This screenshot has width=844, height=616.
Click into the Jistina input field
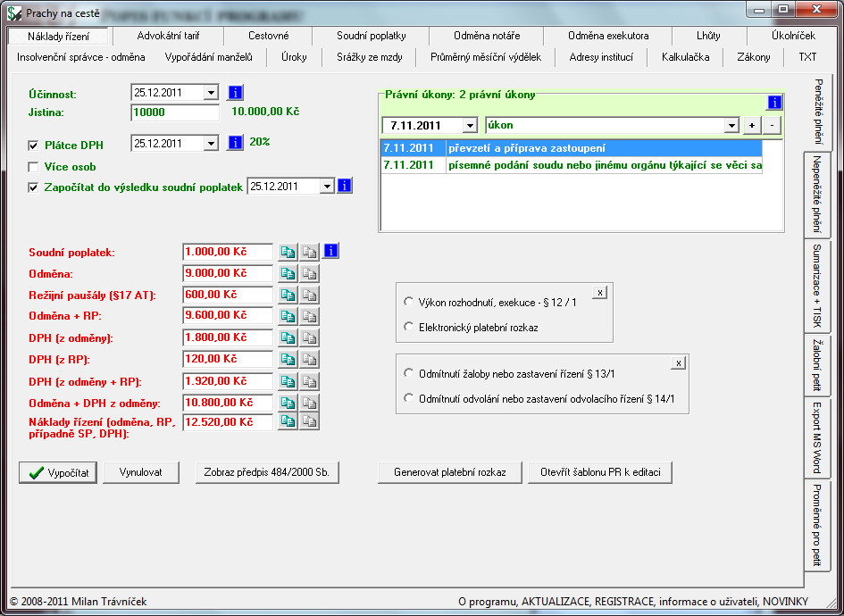tap(175, 112)
